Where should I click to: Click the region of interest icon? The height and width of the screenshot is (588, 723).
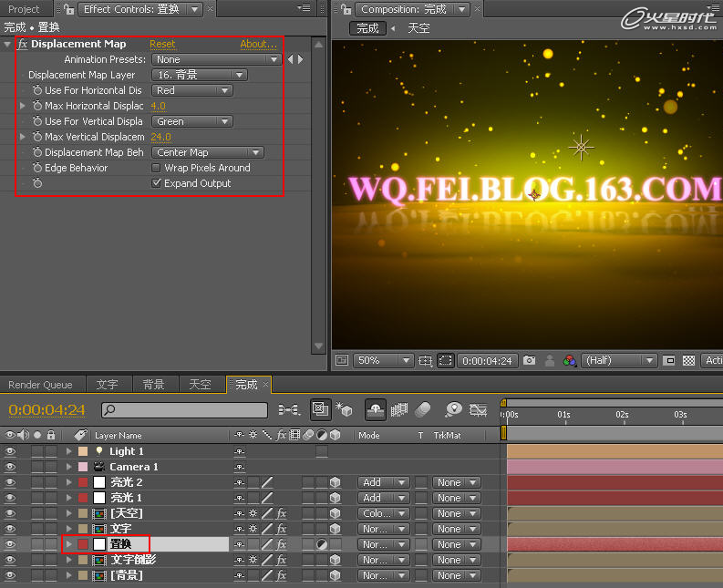[x=669, y=360]
